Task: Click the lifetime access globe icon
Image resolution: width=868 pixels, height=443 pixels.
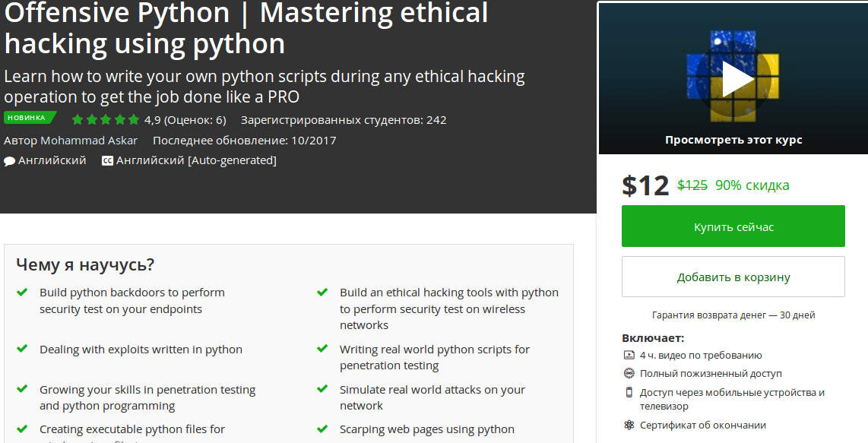Action: [629, 373]
